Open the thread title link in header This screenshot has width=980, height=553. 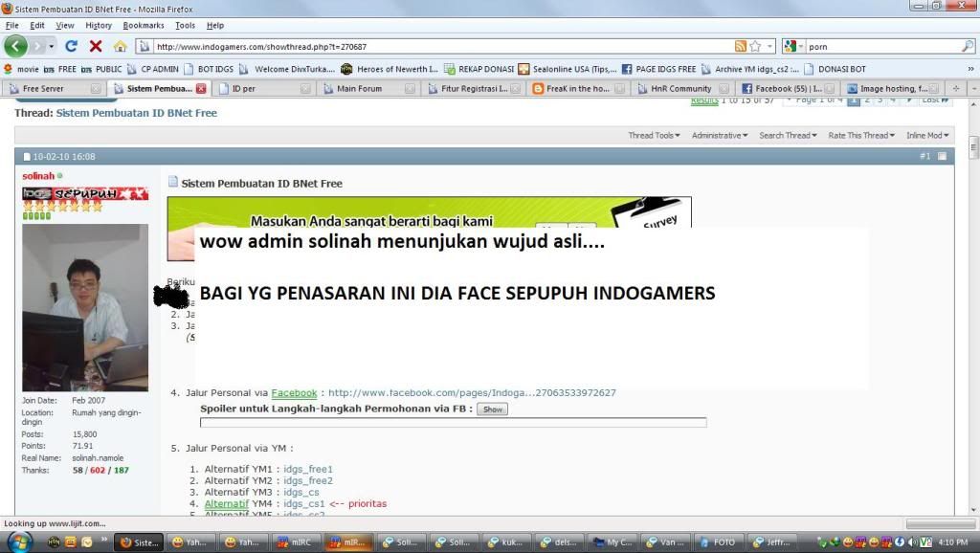pyautogui.click(x=136, y=113)
